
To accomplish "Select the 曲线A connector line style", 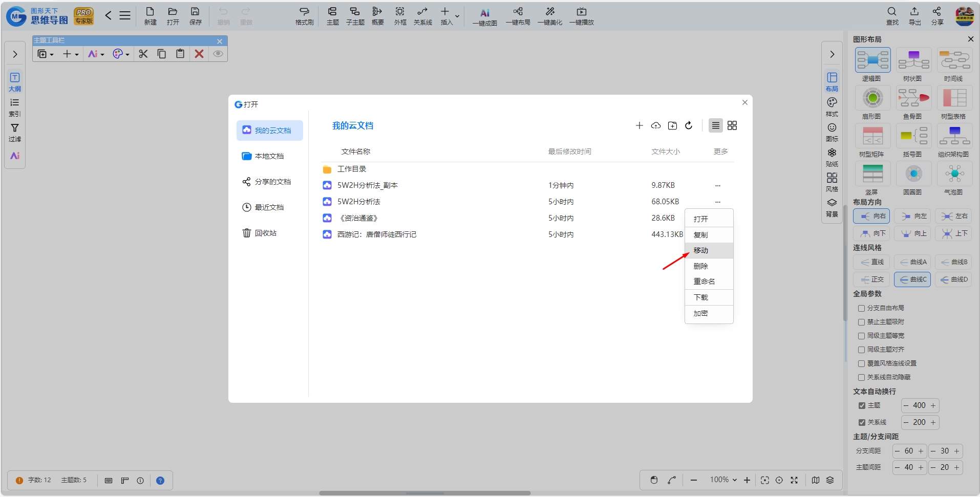I will pos(913,262).
